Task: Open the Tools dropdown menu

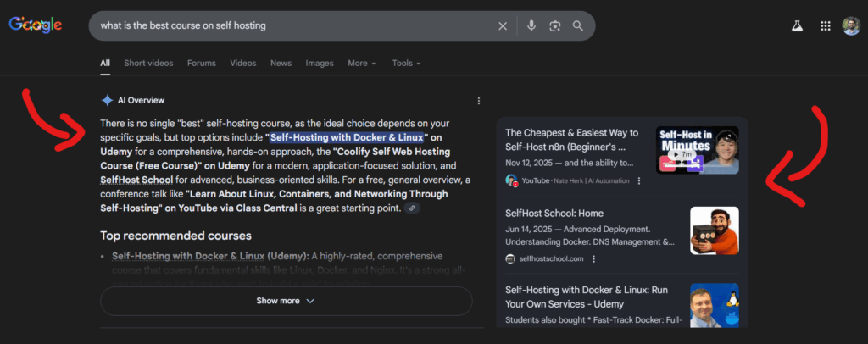Action: coord(406,63)
